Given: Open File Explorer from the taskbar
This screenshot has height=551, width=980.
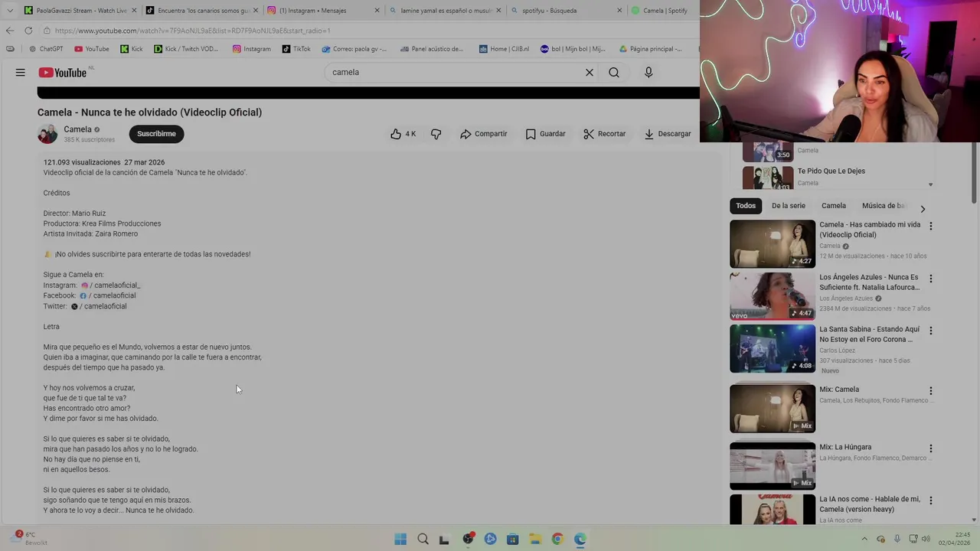Looking at the screenshot, I should pyautogui.click(x=535, y=539).
